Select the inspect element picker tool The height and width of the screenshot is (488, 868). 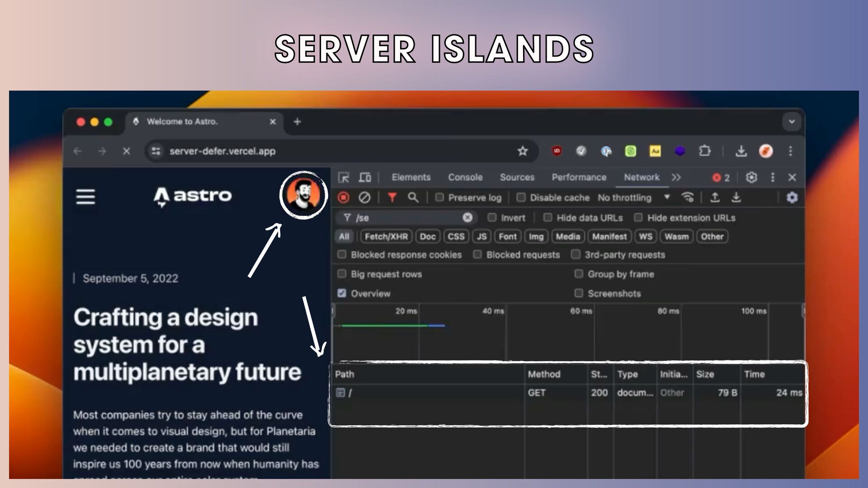pyautogui.click(x=344, y=177)
